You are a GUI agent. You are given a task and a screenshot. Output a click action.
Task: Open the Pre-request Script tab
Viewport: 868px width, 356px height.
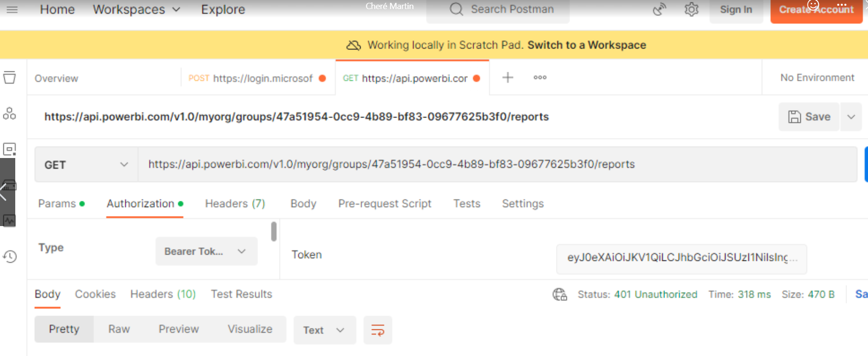(x=385, y=204)
